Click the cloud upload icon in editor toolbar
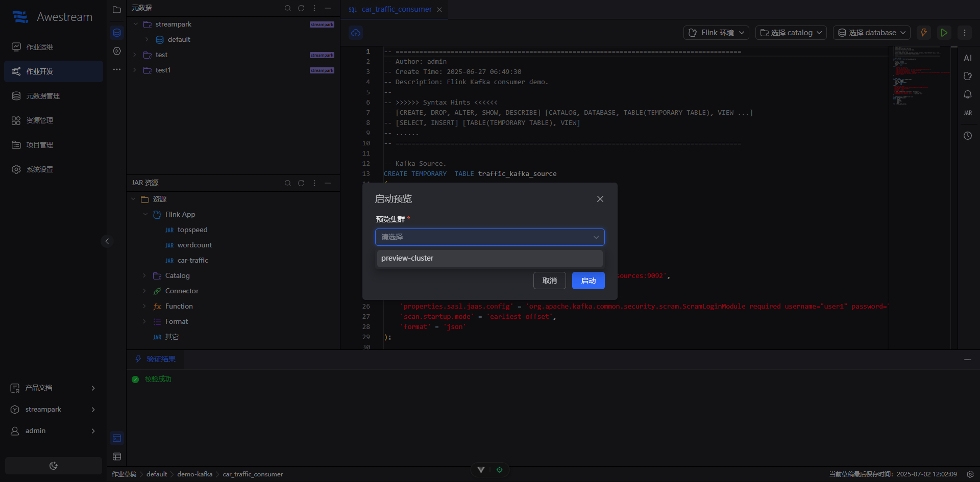 pyautogui.click(x=356, y=33)
